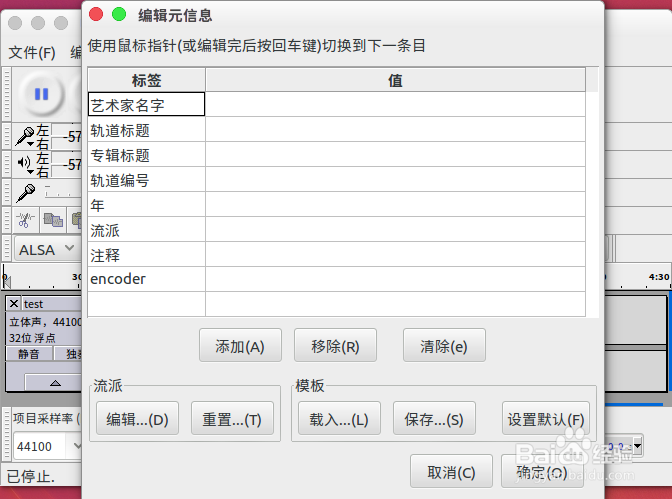Close the test track with X

pos(14,304)
